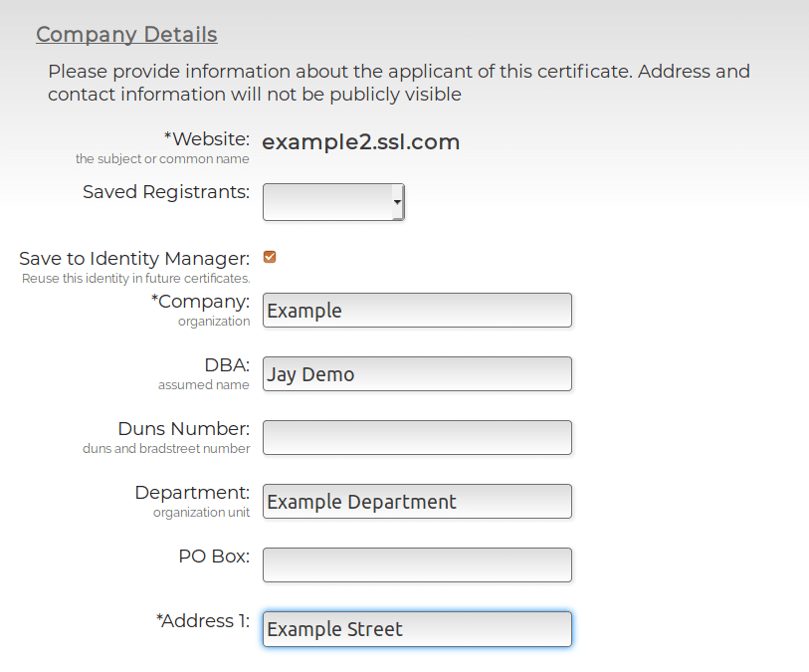Open the Saved Registrants dropdown
809x672 pixels.
tap(333, 201)
